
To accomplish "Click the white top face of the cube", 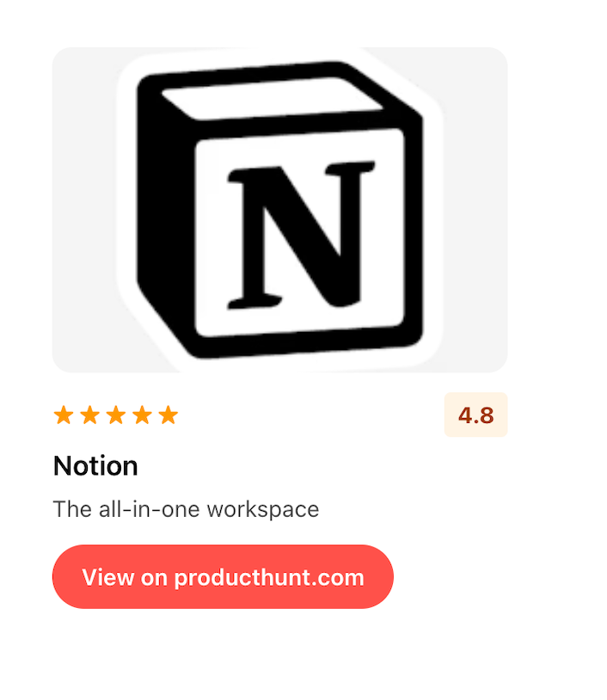I will tap(272, 99).
